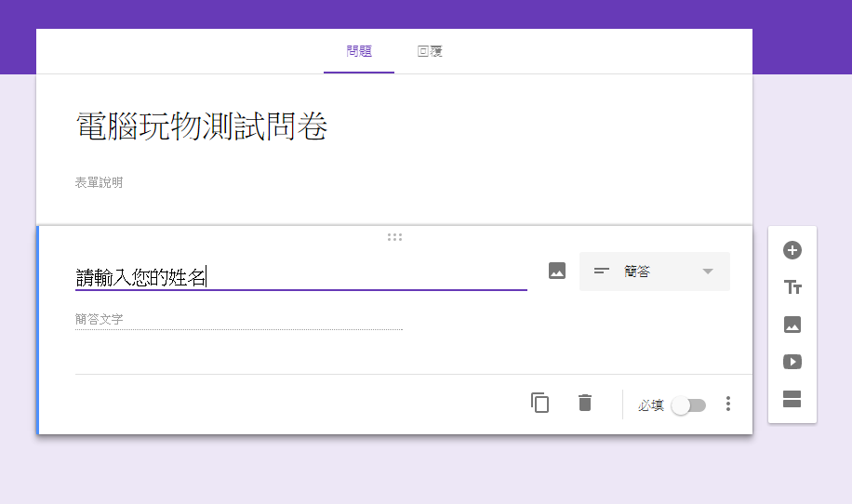Duplicate the current question
Viewport: 852px width, 504px height.
pos(539,403)
